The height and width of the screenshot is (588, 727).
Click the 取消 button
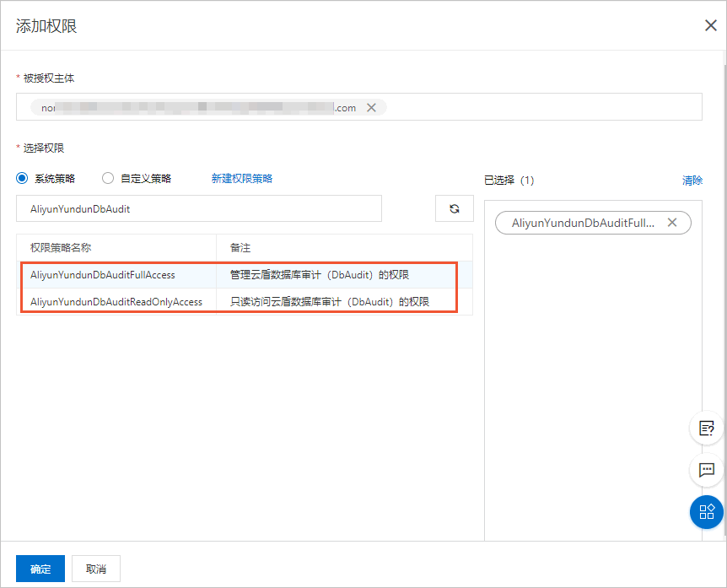pos(96,569)
